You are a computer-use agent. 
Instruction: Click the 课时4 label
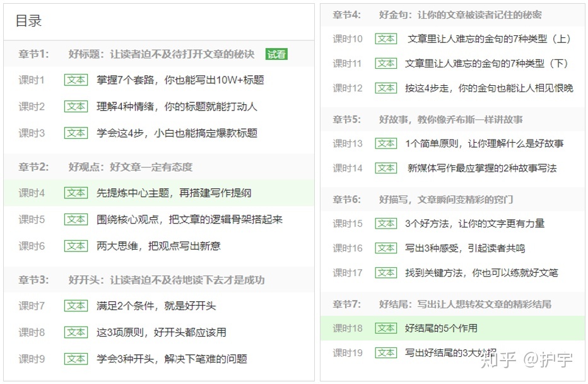pos(32,193)
